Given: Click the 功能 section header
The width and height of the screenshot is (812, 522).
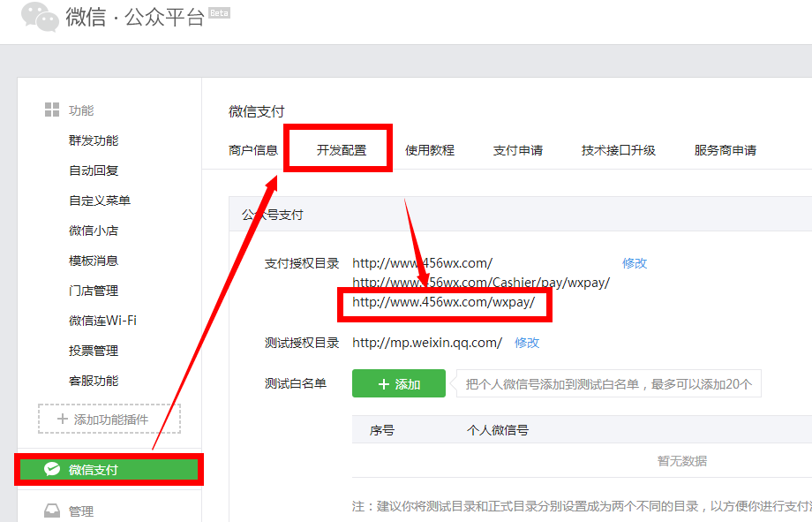Looking at the screenshot, I should (x=81, y=110).
